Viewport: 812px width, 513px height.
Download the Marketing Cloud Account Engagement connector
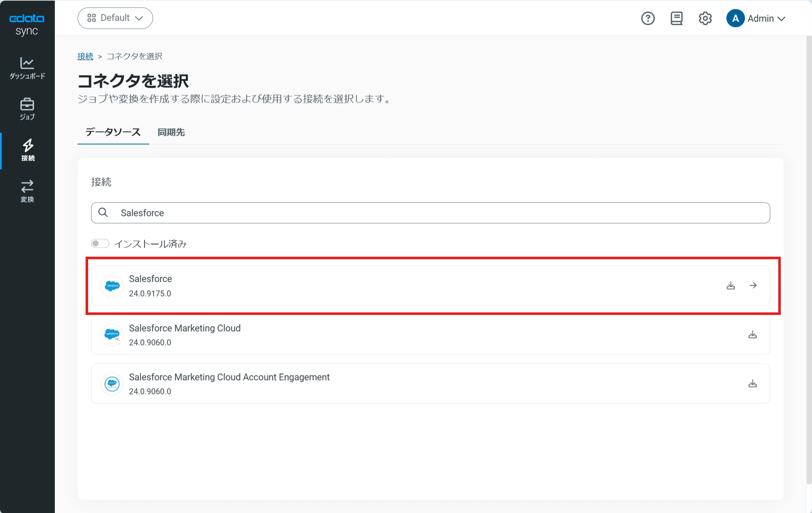[x=753, y=383]
